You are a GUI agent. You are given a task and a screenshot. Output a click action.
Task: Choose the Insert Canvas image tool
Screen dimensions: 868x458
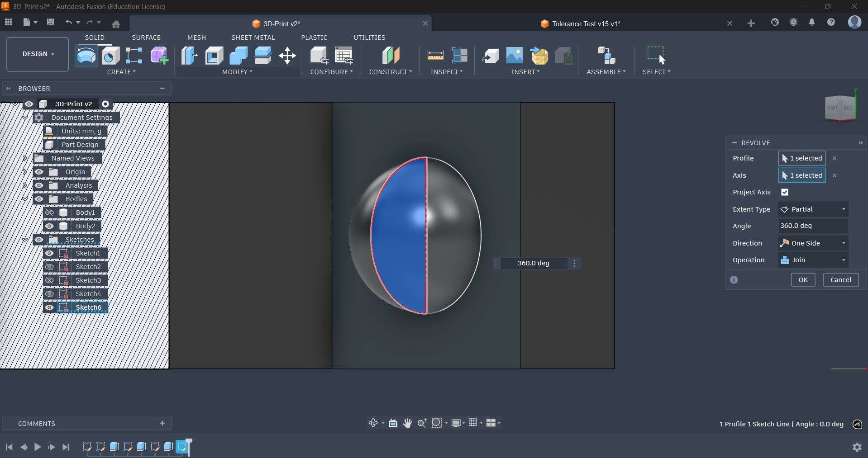click(x=515, y=56)
